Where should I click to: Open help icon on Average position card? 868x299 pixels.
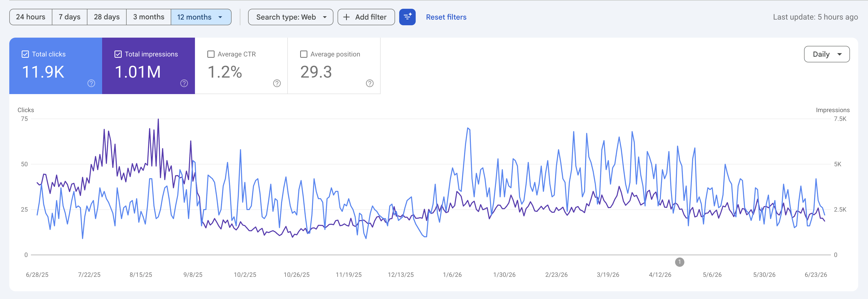[x=370, y=83]
